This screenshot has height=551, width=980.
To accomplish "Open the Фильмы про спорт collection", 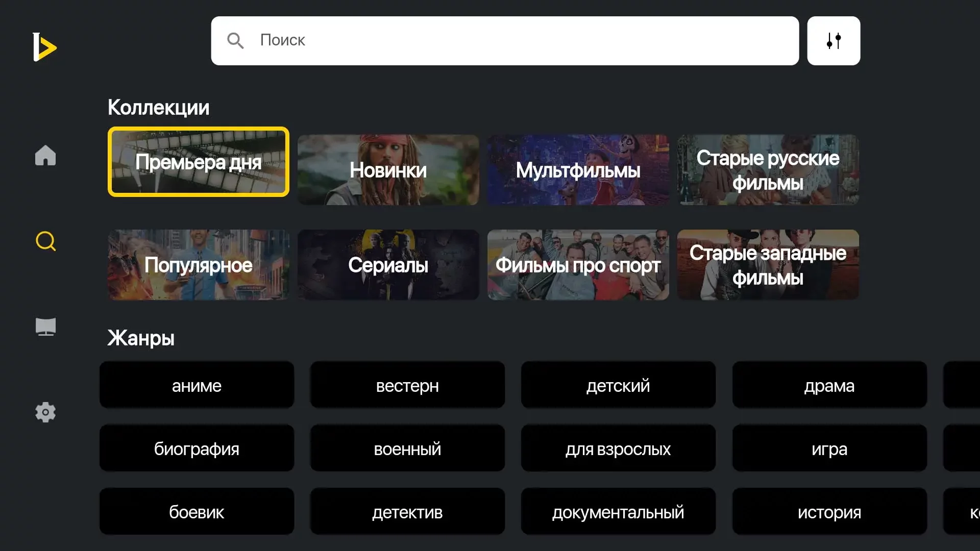I will (578, 265).
